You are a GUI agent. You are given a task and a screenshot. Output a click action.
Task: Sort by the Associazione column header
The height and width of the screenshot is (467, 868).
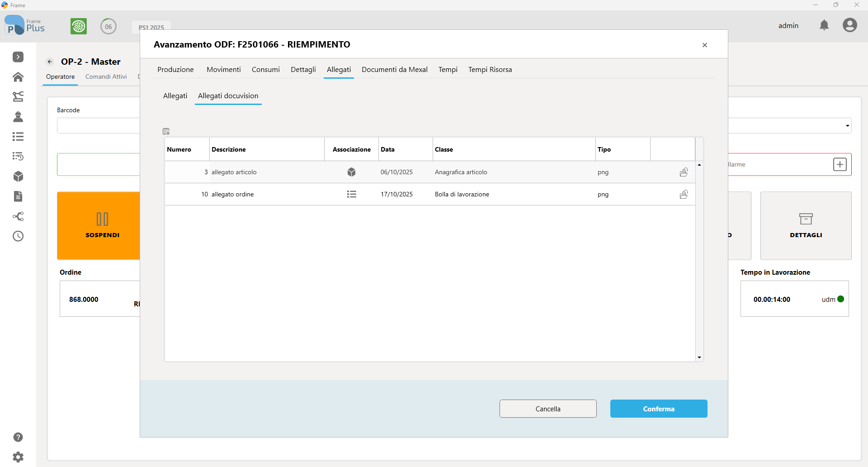352,149
